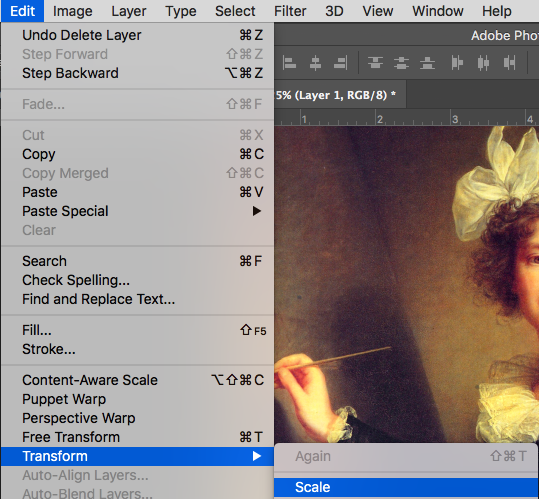The width and height of the screenshot is (539, 499).
Task: Open the Image menu
Action: 73,11
